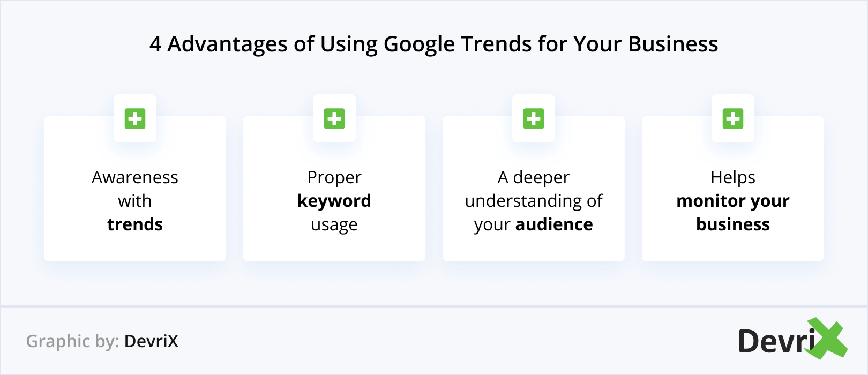Click the bold word 'audience'
The image size is (868, 375).
(x=554, y=224)
